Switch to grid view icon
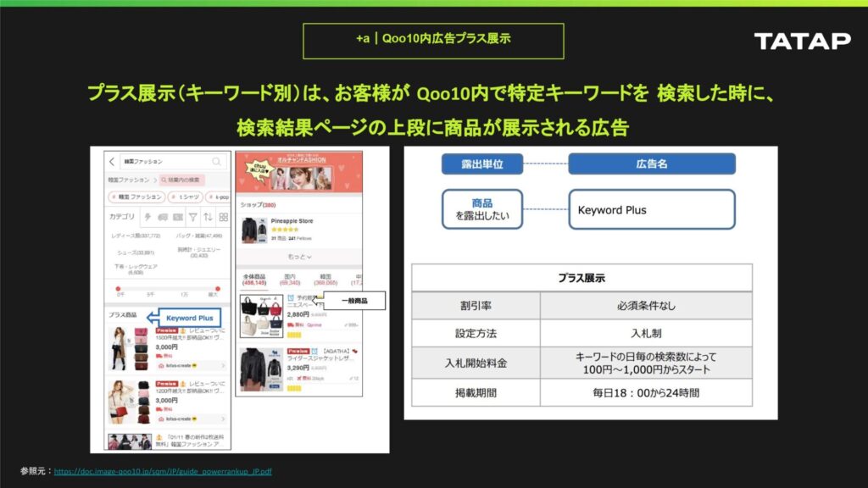The image size is (868, 488). 223,218
